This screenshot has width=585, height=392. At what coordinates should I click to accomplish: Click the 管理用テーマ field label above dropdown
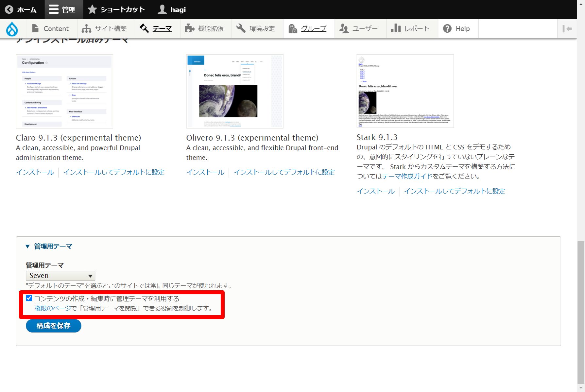point(45,265)
